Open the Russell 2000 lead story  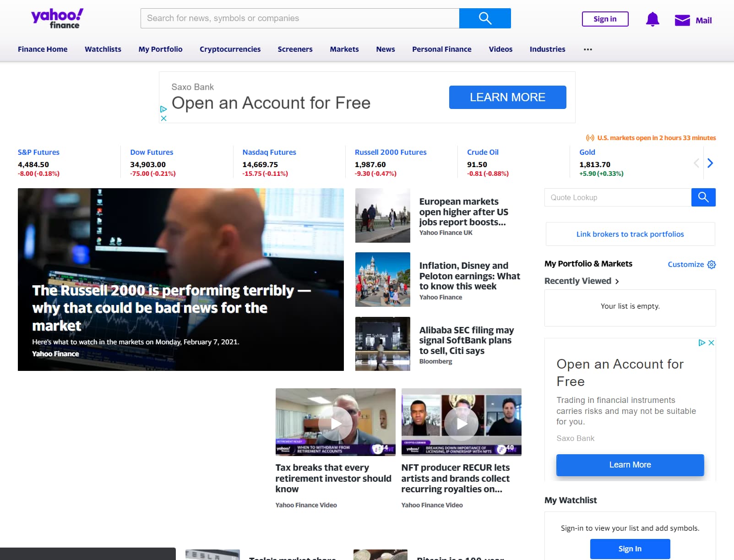(181, 279)
